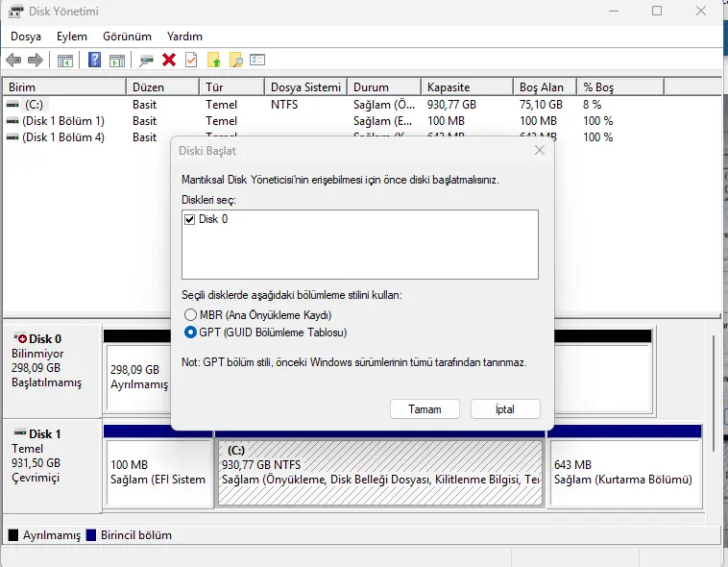Minimize the Disk Yönetimi window
Screen dimensions: 728x567
coord(614,11)
